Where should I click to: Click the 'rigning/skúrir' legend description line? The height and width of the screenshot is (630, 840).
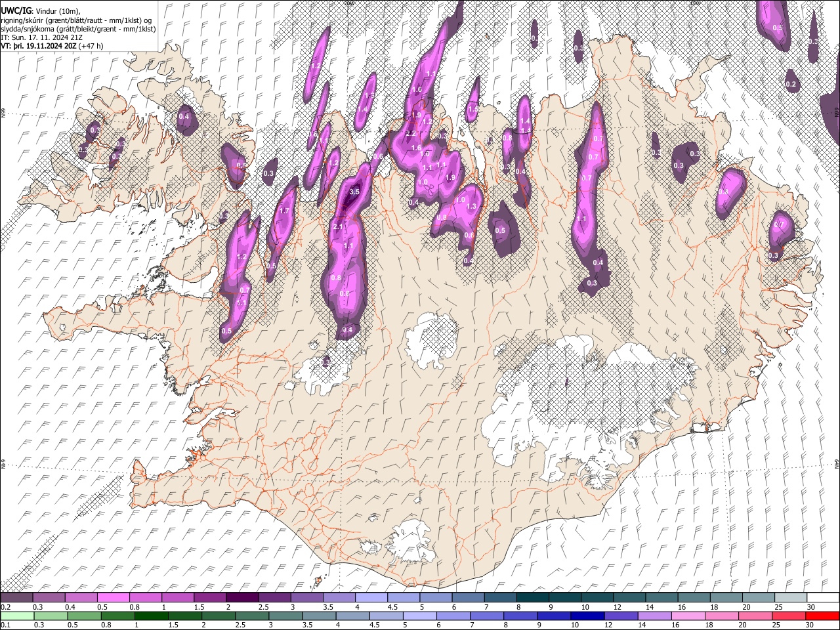[77, 20]
